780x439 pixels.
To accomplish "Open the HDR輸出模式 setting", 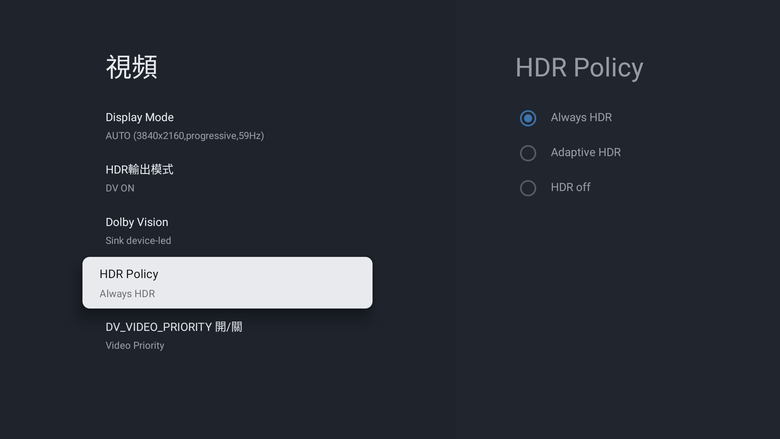I will [x=227, y=178].
